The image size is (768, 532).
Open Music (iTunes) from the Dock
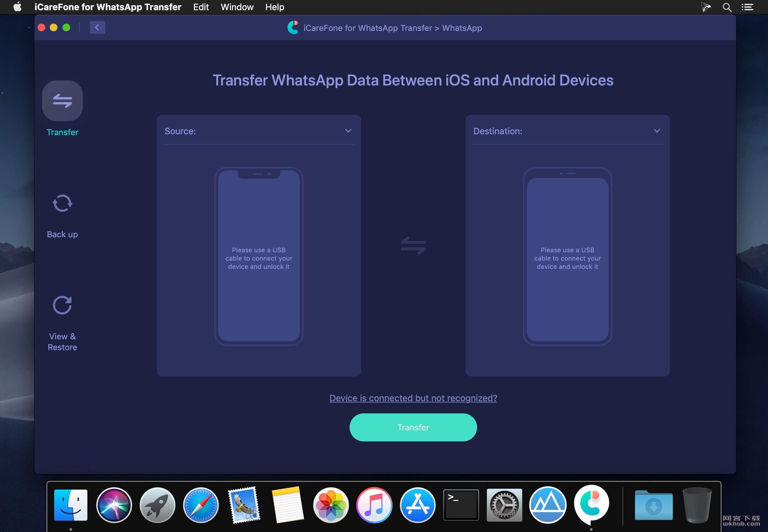pyautogui.click(x=374, y=505)
